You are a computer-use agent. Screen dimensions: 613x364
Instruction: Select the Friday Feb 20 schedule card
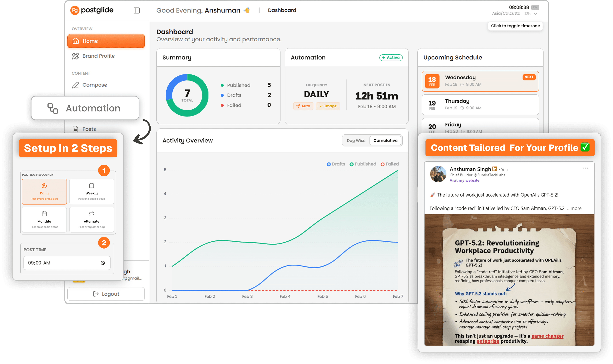point(480,126)
